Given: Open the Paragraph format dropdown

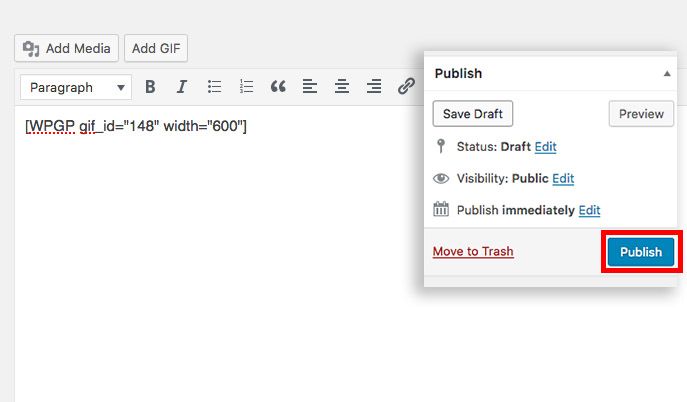Looking at the screenshot, I should pyautogui.click(x=76, y=87).
